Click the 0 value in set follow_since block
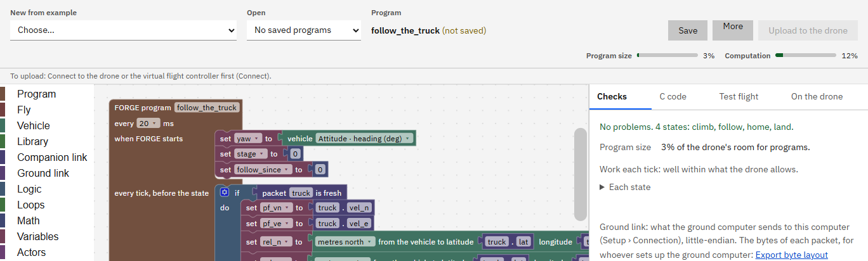Viewport: 868px width, 261px height. tap(320, 169)
